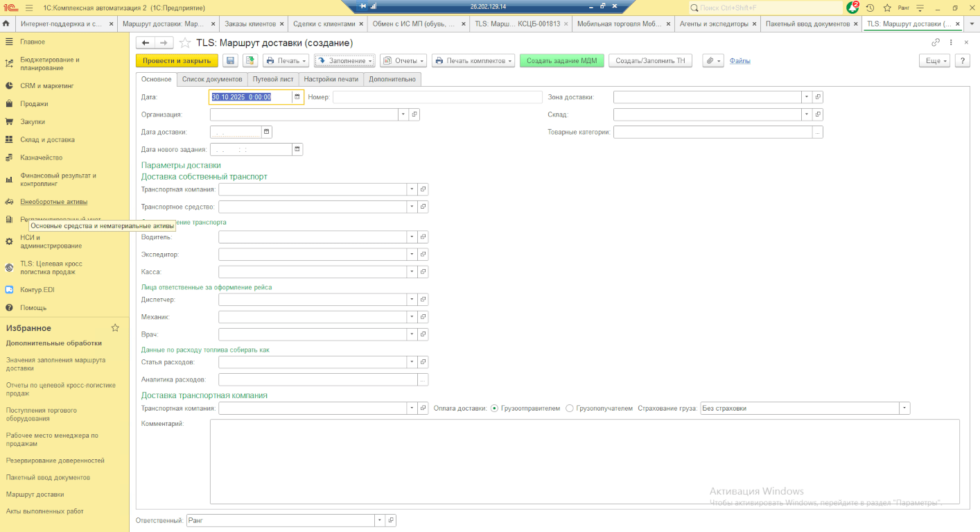This screenshot has width=980, height=532.
Task: Select the Грузоотправителем radio button
Action: (494, 409)
